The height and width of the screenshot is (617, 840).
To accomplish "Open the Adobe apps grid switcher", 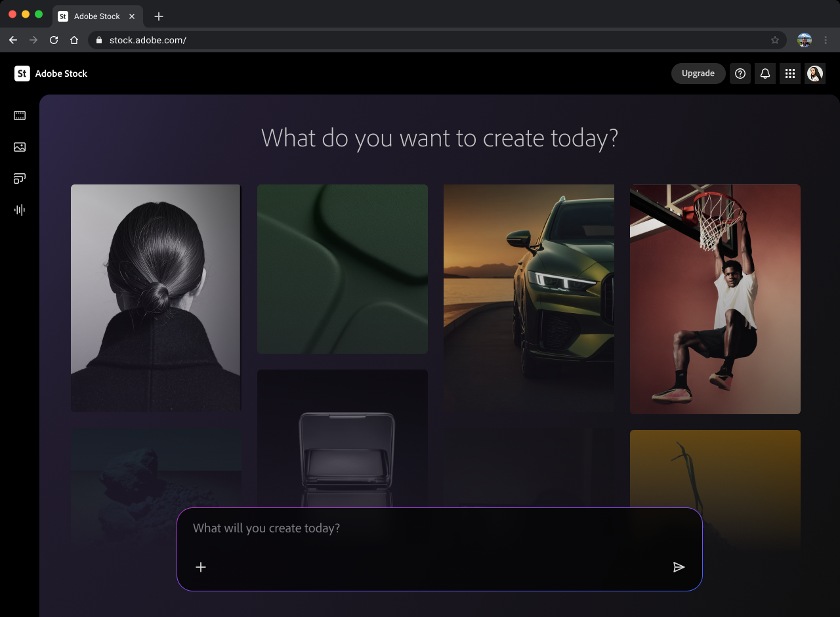I will (790, 74).
